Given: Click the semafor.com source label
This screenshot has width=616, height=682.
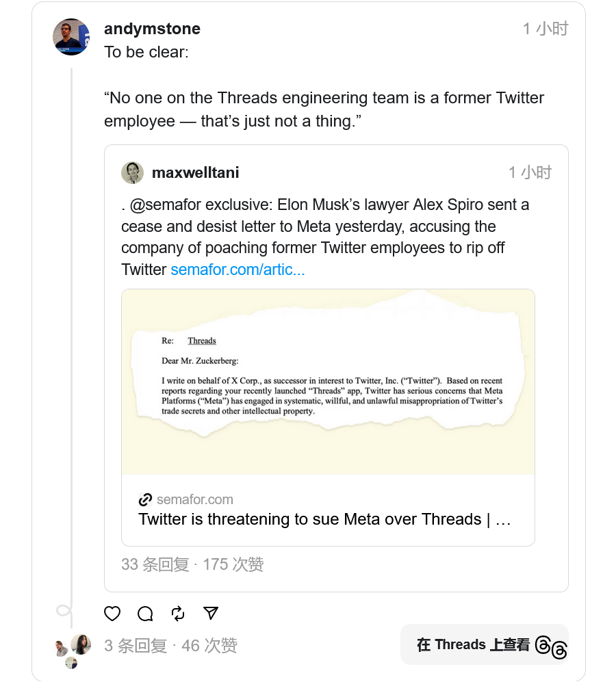Looking at the screenshot, I should 194,499.
